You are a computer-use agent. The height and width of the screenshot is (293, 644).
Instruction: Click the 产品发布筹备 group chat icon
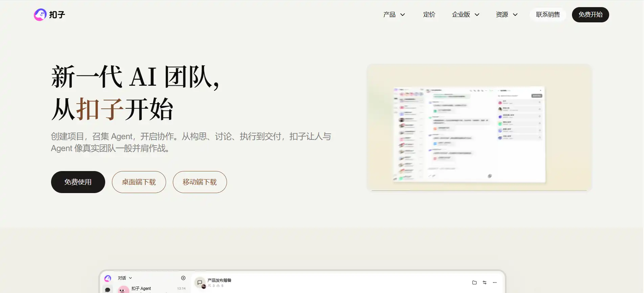point(200,282)
